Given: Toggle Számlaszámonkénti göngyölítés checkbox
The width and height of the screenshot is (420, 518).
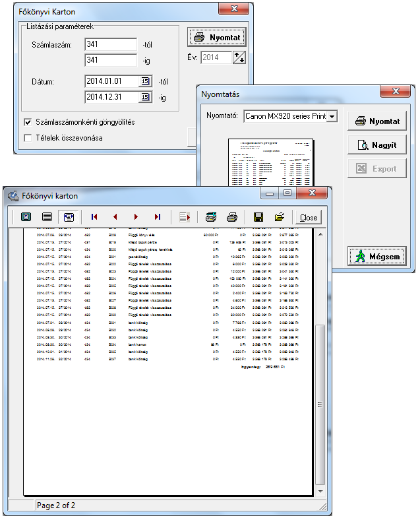Looking at the screenshot, I should tap(28, 122).
